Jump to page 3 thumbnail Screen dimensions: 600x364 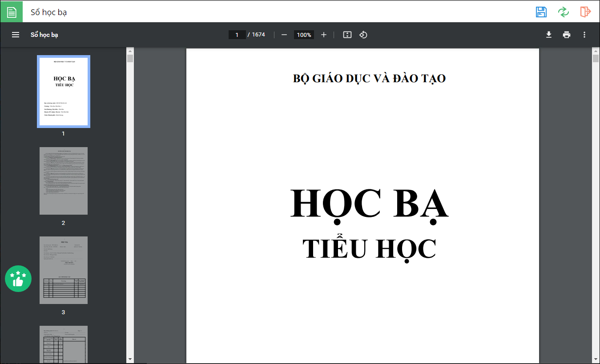point(64,270)
